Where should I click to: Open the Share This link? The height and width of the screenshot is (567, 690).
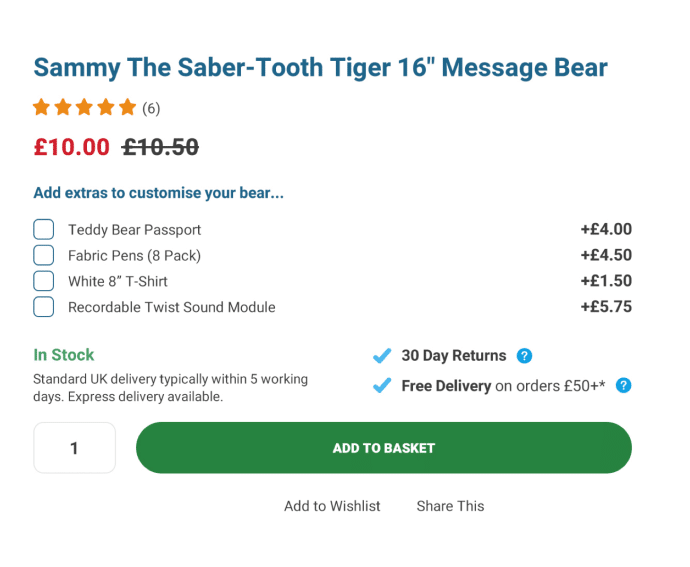pos(450,506)
